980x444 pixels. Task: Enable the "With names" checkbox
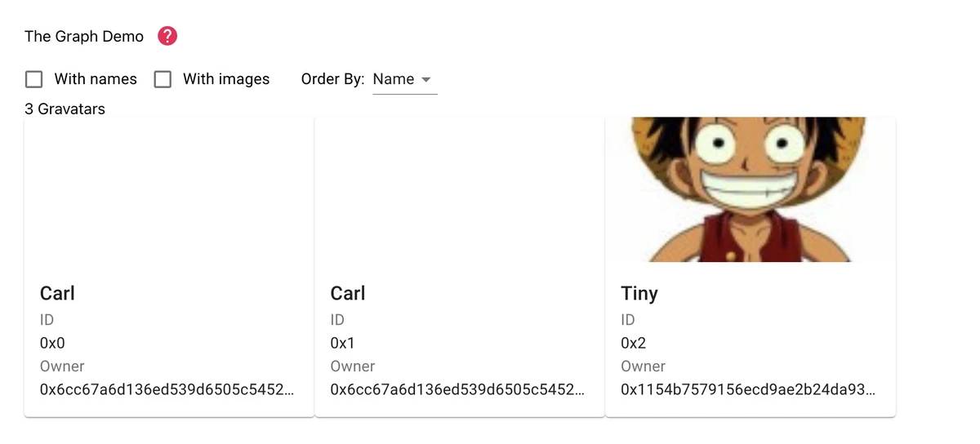(33, 79)
